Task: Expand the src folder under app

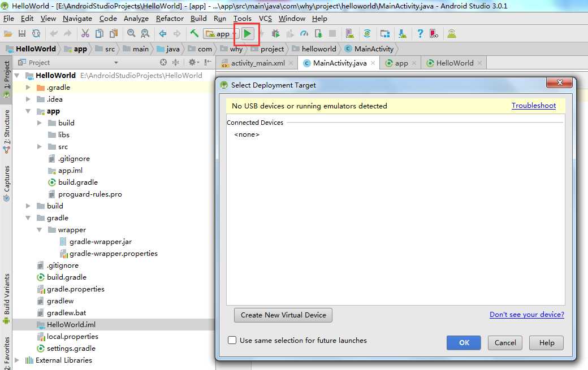Action: [x=40, y=147]
